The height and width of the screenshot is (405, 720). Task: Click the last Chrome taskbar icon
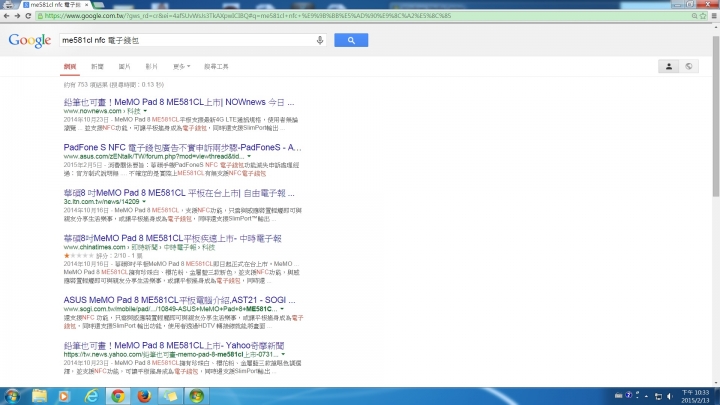point(197,396)
